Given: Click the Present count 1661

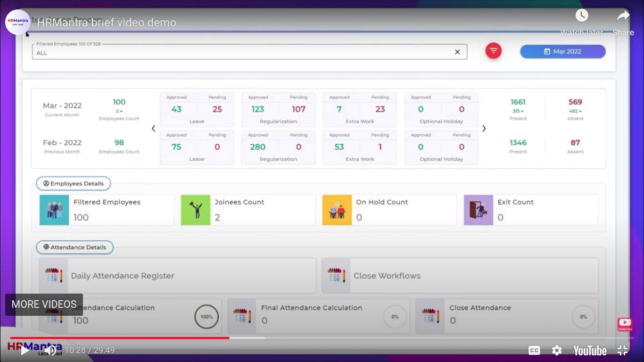Looking at the screenshot, I should [518, 102].
